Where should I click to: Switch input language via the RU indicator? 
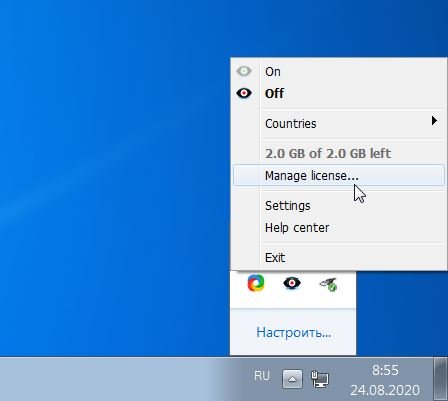point(262,376)
